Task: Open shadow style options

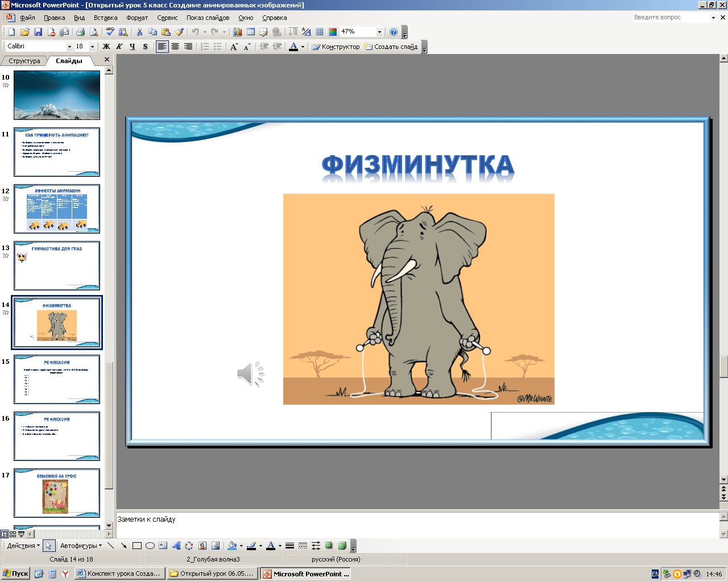Action: coord(329,546)
